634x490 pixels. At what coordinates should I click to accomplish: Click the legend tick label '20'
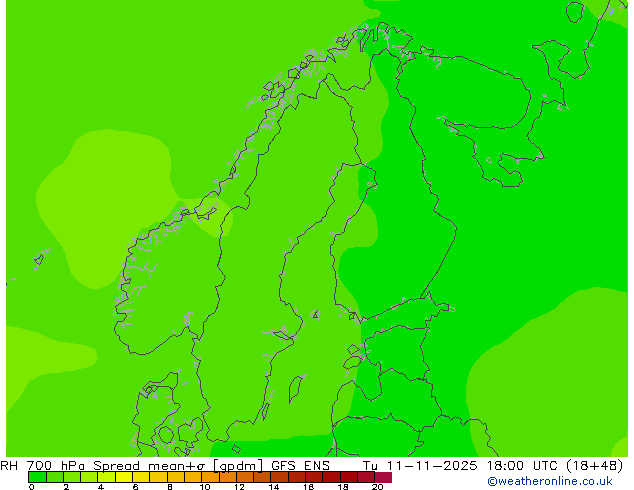[378, 487]
